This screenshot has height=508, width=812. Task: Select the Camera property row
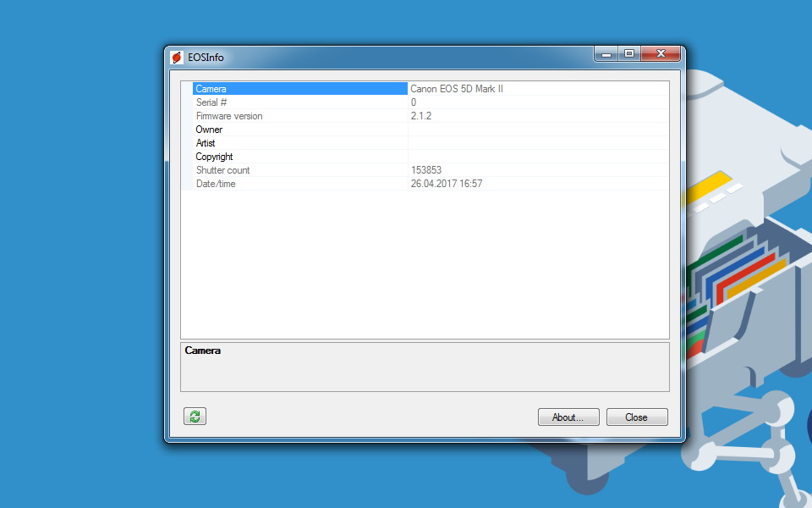299,89
